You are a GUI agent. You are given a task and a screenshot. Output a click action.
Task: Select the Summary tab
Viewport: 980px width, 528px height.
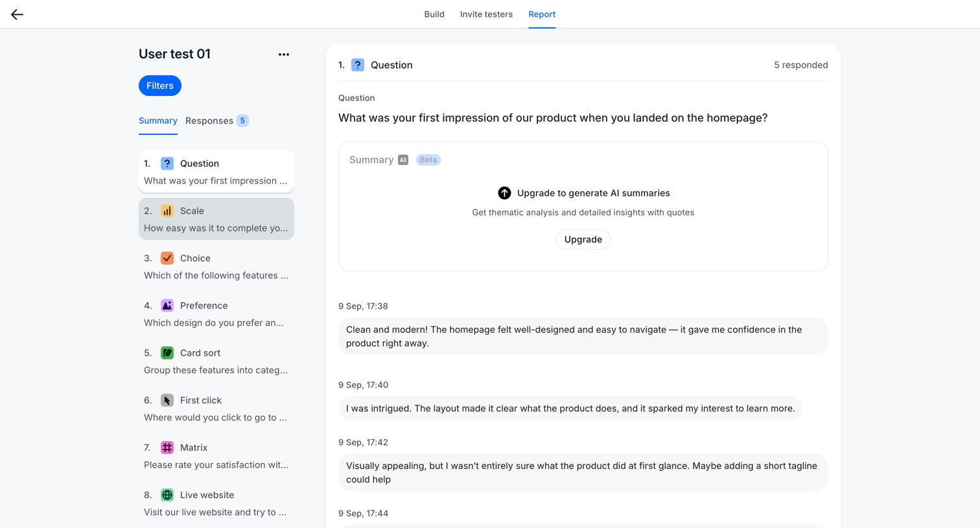(158, 121)
